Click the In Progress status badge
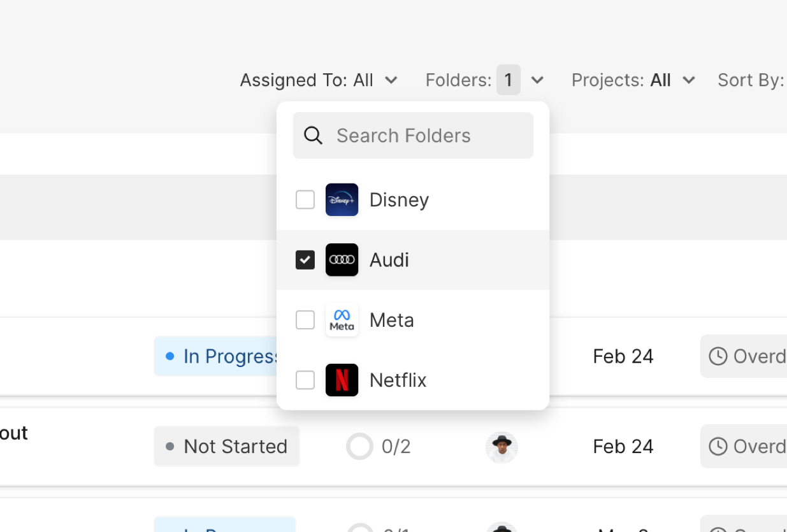The width and height of the screenshot is (787, 532). click(217, 356)
